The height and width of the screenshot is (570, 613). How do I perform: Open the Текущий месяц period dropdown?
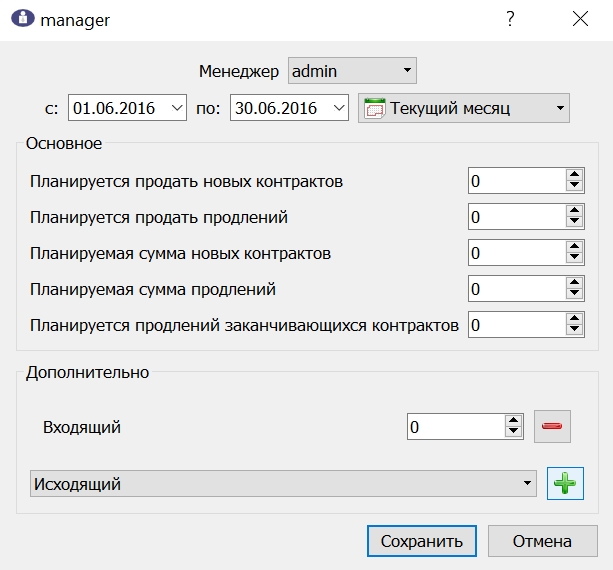(464, 108)
